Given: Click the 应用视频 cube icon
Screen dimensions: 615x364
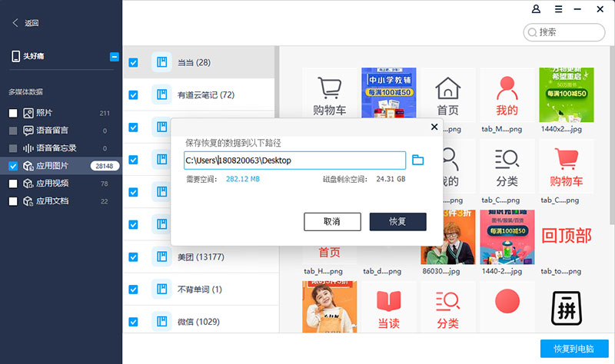Looking at the screenshot, I should pyautogui.click(x=28, y=184).
